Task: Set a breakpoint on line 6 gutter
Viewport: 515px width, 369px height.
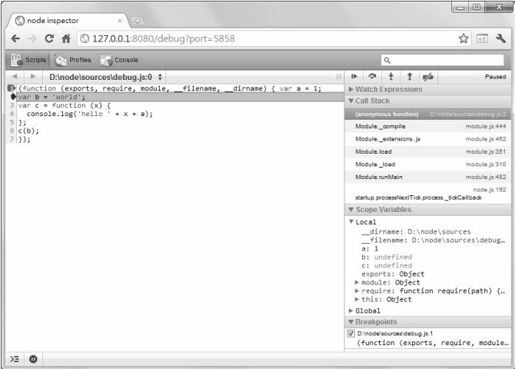Action: click(x=12, y=131)
